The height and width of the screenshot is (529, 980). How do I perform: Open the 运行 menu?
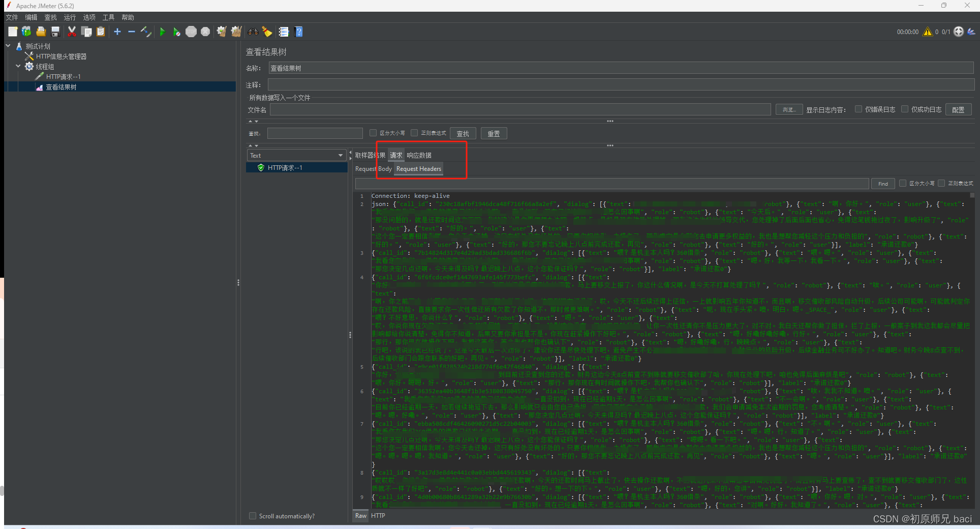pyautogui.click(x=70, y=17)
